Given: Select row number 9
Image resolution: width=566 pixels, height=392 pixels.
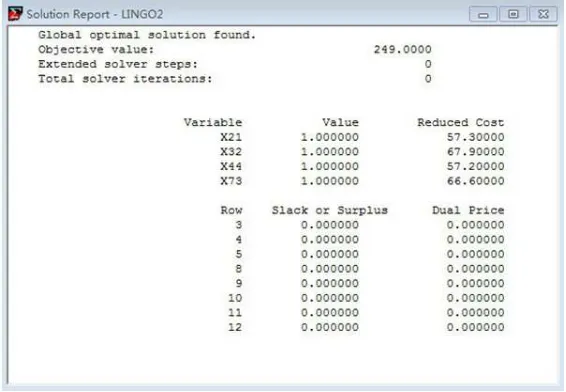Looking at the screenshot, I should pyautogui.click(x=239, y=283).
